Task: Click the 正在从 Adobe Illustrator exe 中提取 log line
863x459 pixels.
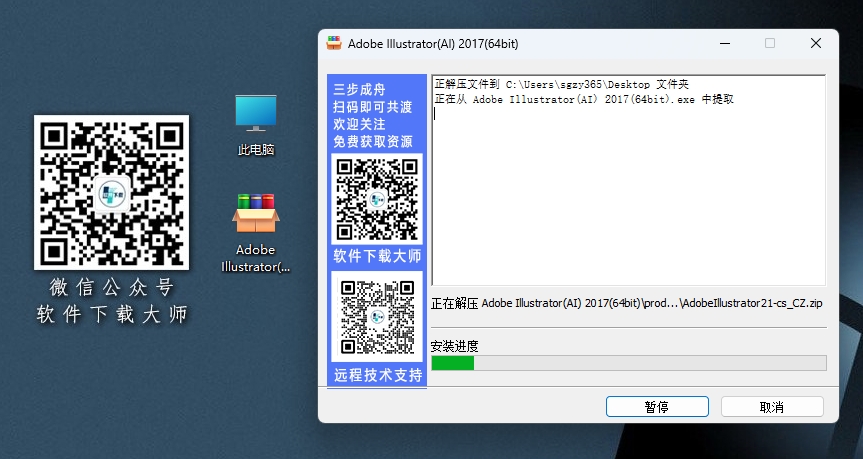Action: tap(584, 99)
